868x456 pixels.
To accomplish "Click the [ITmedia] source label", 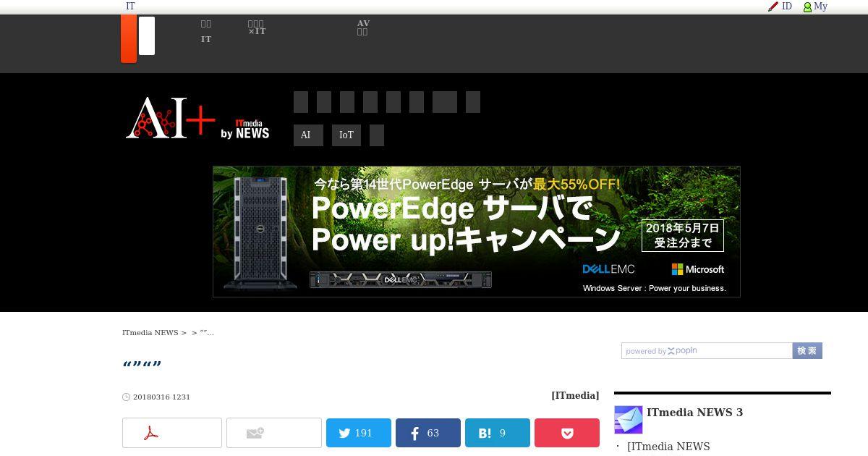I will 575,395.
